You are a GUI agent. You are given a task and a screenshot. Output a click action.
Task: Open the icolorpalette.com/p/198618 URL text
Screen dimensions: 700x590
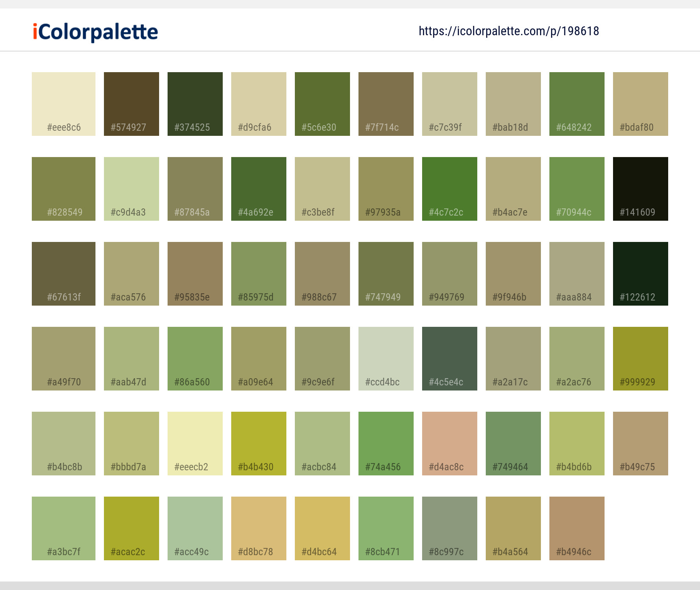coord(509,31)
